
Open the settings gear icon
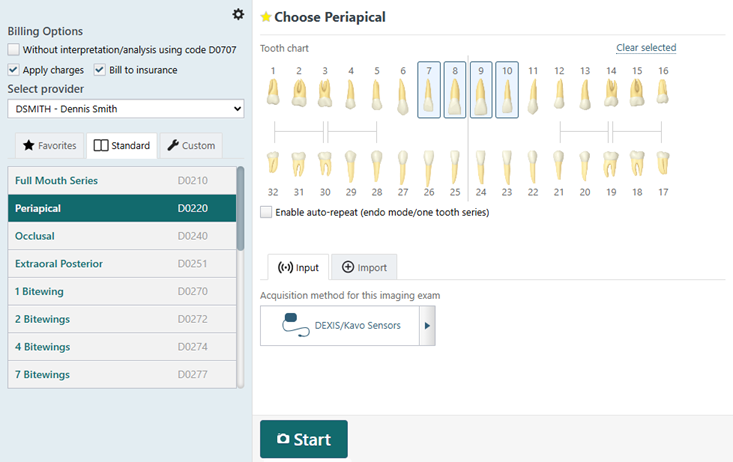[x=237, y=14]
